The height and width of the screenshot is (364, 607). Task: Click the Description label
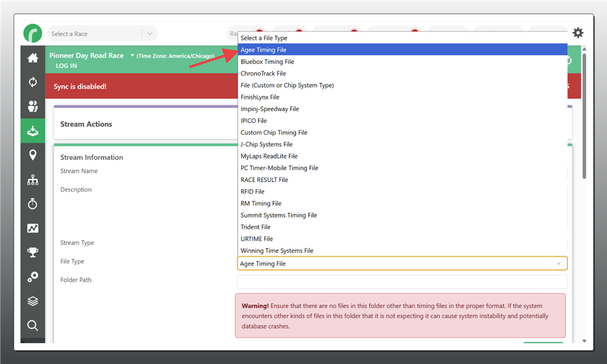pyautogui.click(x=76, y=190)
